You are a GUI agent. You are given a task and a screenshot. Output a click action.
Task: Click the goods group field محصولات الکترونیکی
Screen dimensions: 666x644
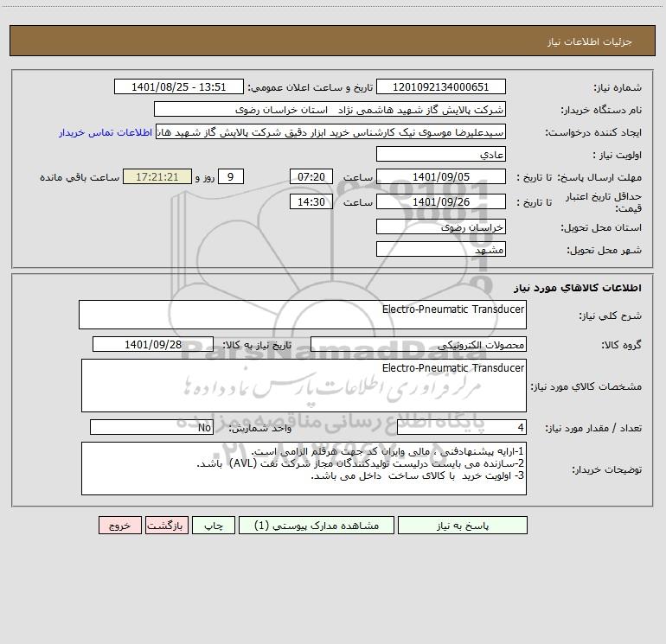(419, 344)
